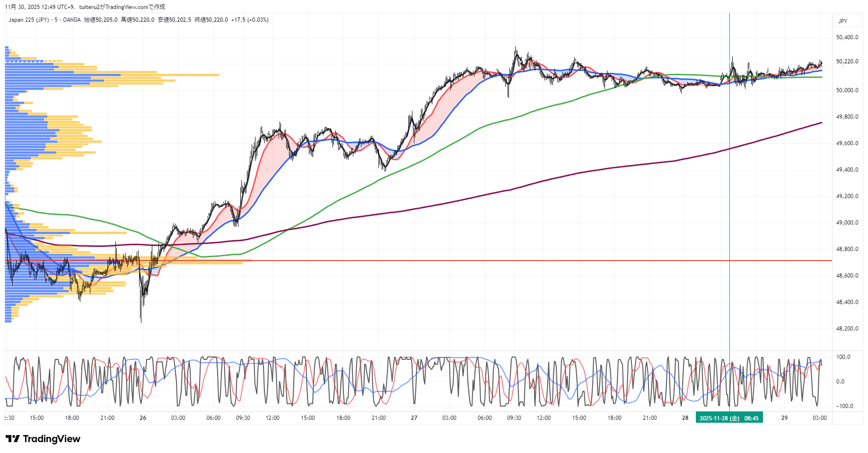
Task: Click the 始値50,205.0 open value in legend
Action: coord(101,20)
